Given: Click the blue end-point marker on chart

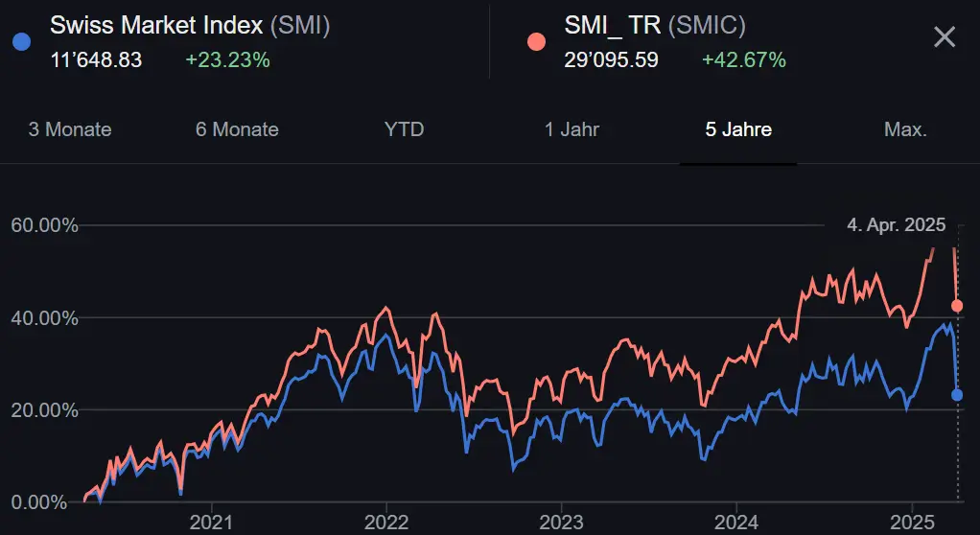Looking at the screenshot, I should (x=957, y=395).
